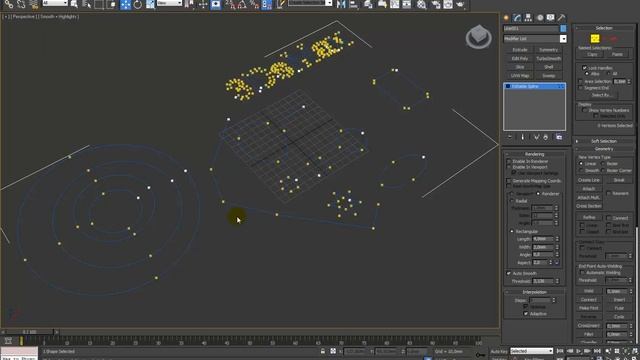
Task: Open the Modifier List dropdown
Action: click(x=563, y=38)
